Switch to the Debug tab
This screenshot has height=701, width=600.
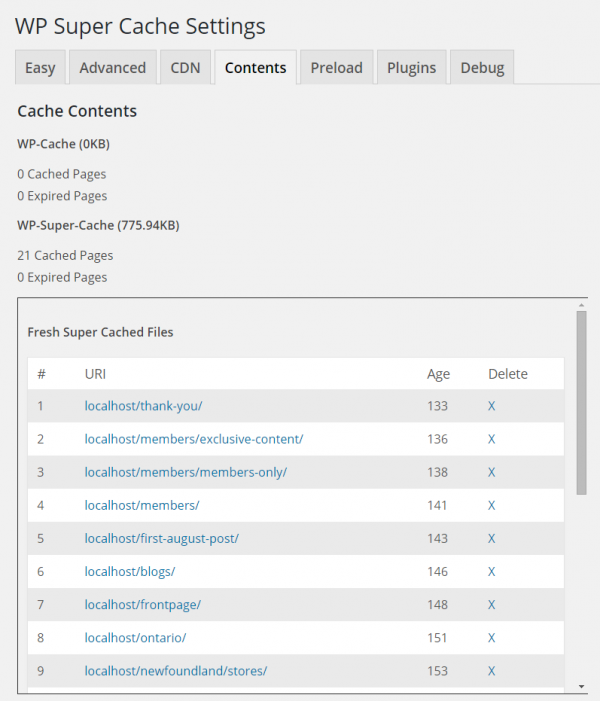(x=482, y=68)
